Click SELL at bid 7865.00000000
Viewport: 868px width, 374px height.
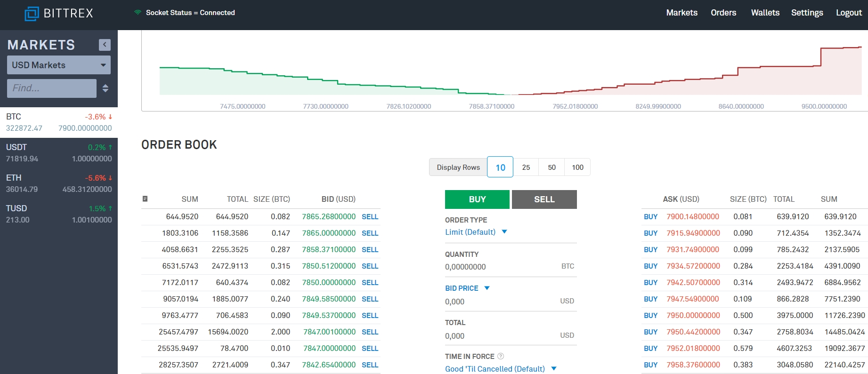click(370, 233)
